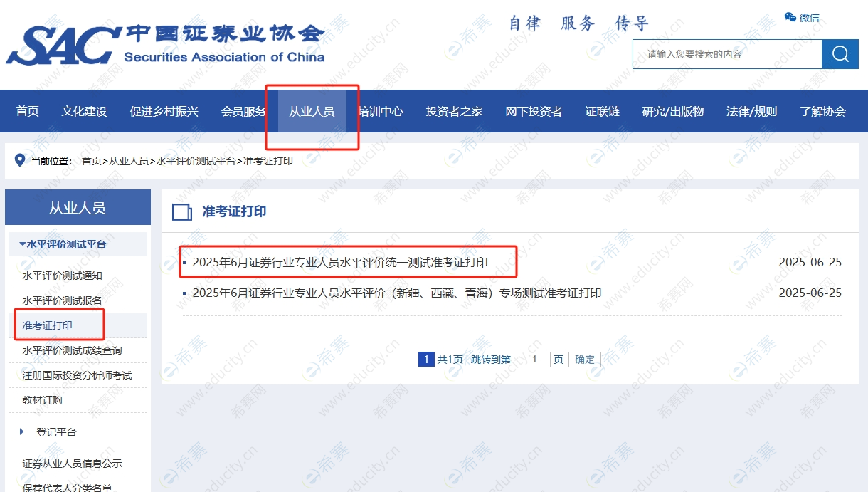Click the SAC logo
Screen dimensions: 868x492
pos(166,45)
